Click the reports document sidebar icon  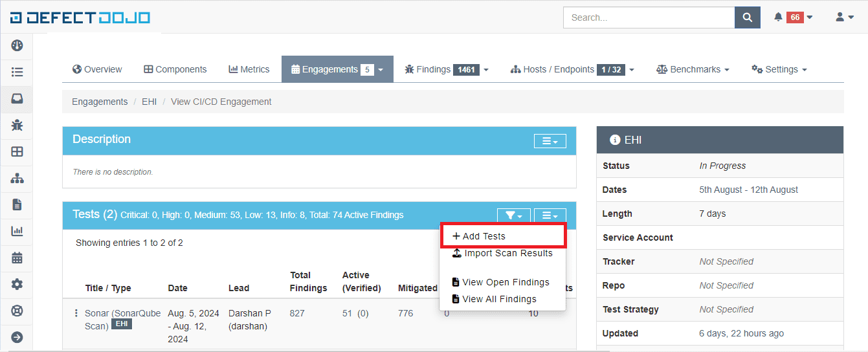[x=17, y=204]
